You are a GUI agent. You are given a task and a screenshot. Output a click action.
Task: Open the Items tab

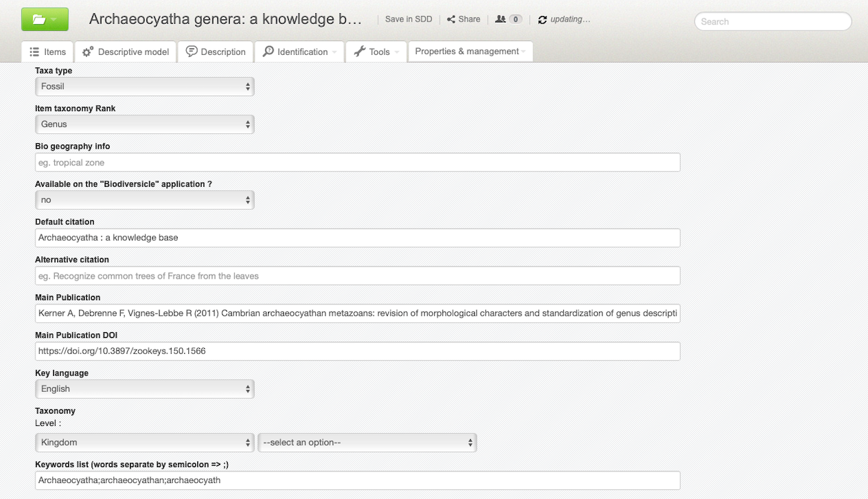[x=48, y=51]
